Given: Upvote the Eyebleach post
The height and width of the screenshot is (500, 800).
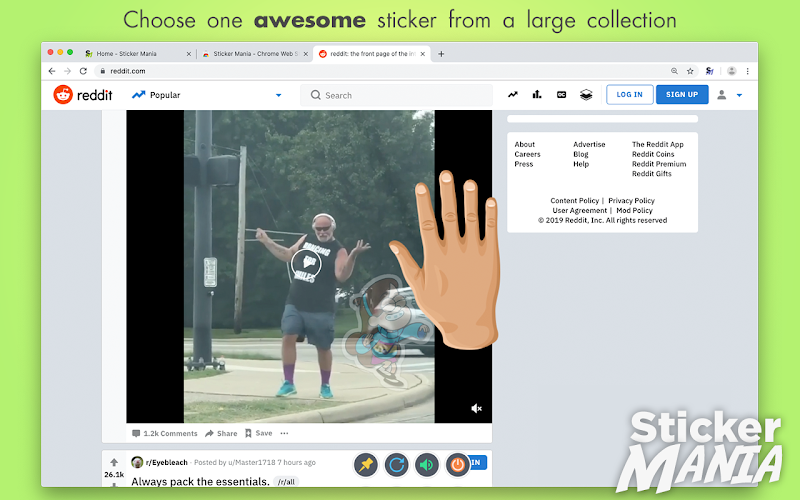Looking at the screenshot, I should coord(114,462).
